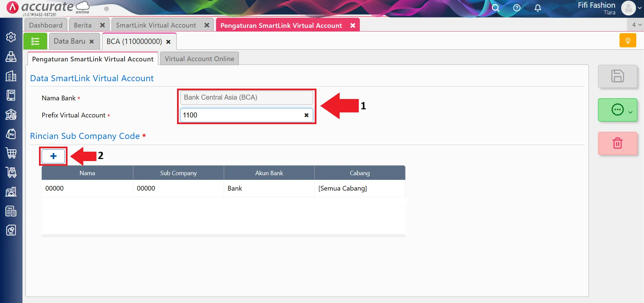Click the red trash delete icon
The image size is (644, 303).
click(617, 143)
